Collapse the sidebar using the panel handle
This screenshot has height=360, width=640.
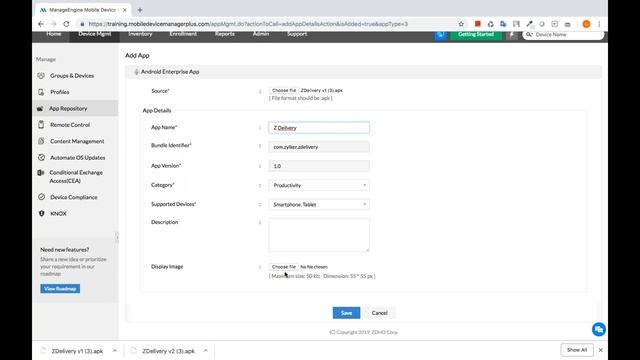tap(117, 237)
